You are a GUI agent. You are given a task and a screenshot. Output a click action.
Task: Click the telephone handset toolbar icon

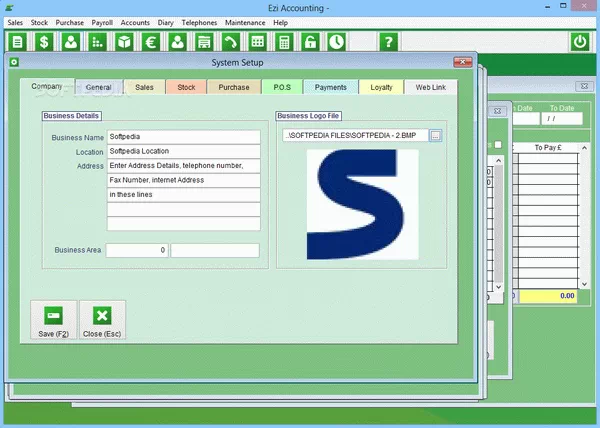click(231, 42)
